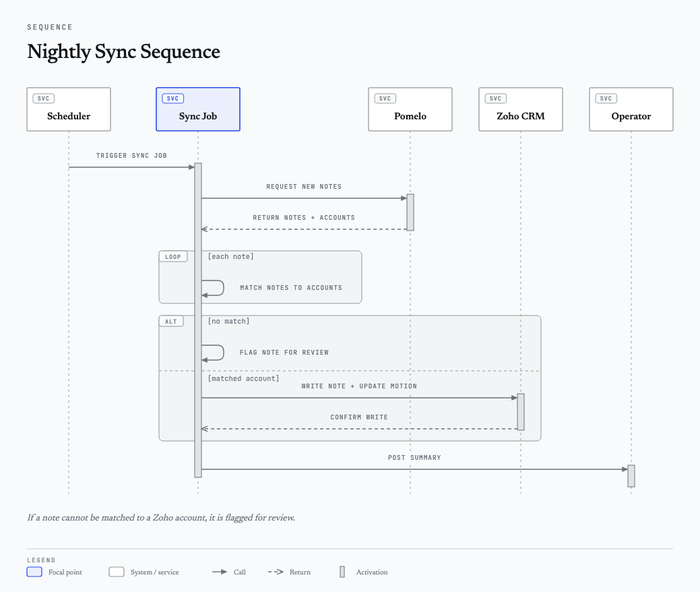Click the LEGEND heading
Screen dimensions: 700x592
(41, 560)
